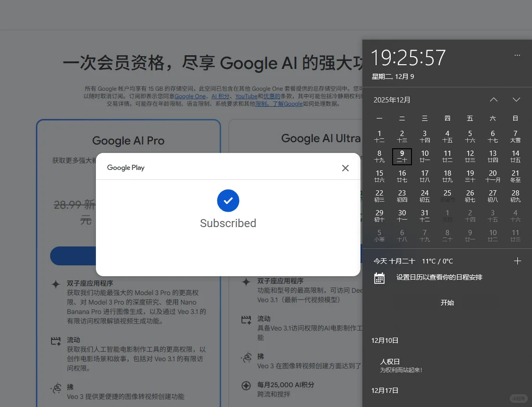The width and height of the screenshot is (532, 407).
Task: Navigate to the next month with the down chevron
Action: tap(516, 100)
